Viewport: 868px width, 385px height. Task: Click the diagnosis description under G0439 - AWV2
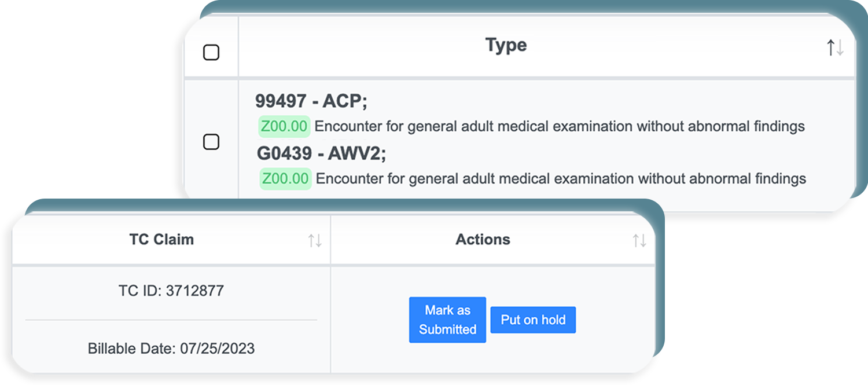click(x=561, y=178)
